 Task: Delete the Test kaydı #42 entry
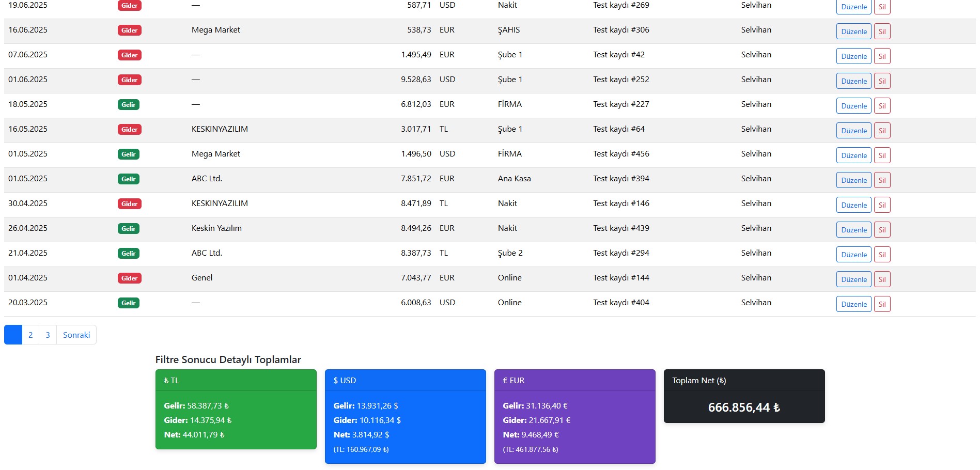(x=882, y=56)
